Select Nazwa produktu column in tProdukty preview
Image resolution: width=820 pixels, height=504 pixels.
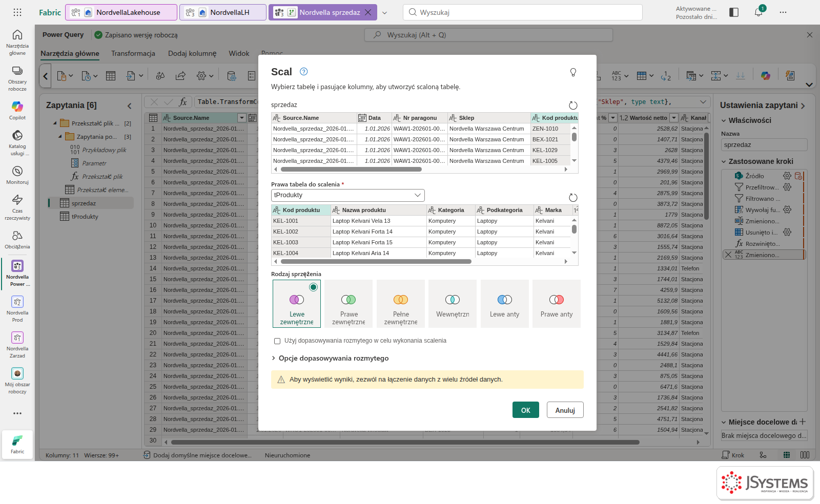(378, 210)
